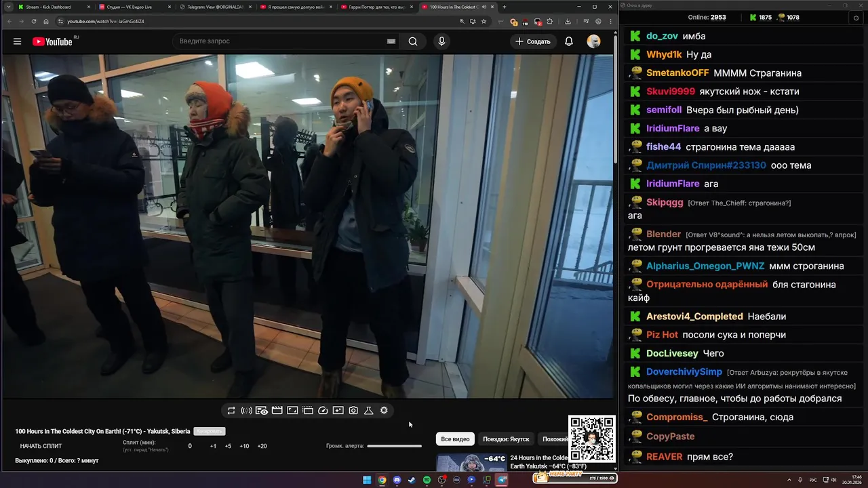Click the lab flask icon in player toolbar
Image resolution: width=868 pixels, height=488 pixels.
[369, 411]
